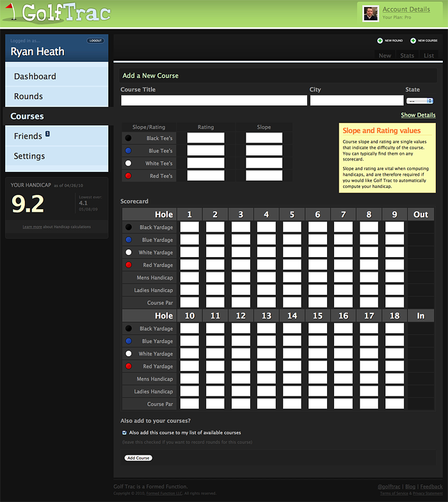
Task: Open the Feedback footer link
Action: point(431,487)
